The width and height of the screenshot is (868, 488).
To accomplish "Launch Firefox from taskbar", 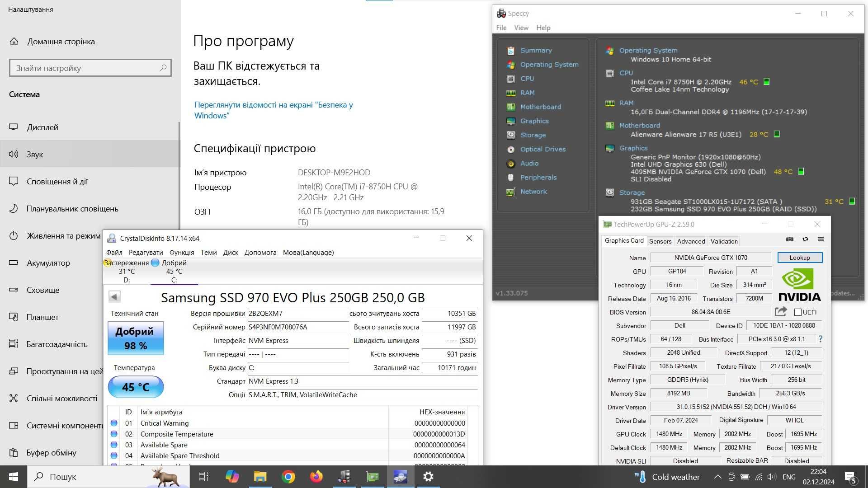I will (x=316, y=477).
